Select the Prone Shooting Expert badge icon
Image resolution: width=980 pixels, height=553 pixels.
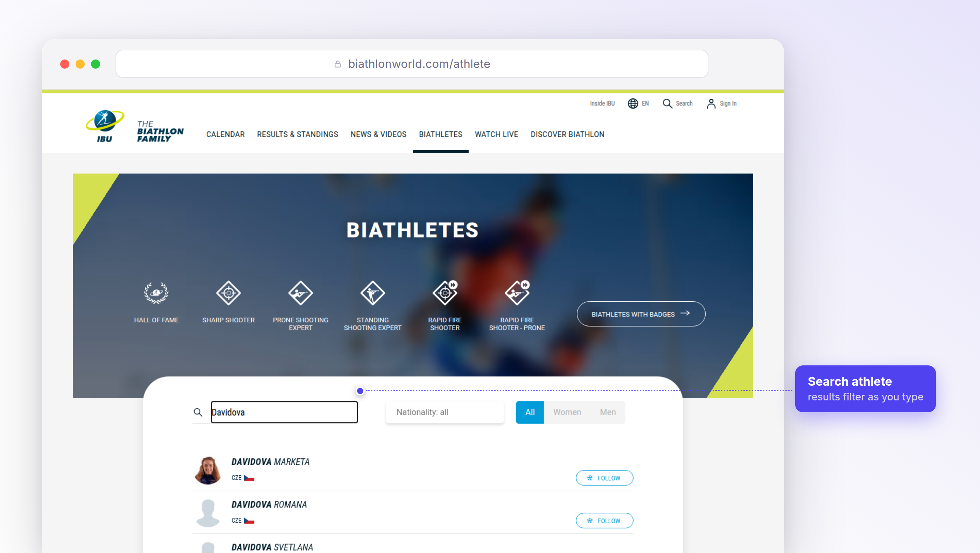(x=301, y=293)
